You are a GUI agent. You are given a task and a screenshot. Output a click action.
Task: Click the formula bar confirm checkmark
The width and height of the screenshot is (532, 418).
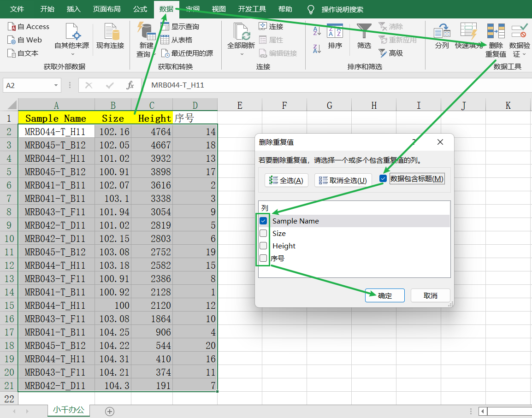pyautogui.click(x=110, y=85)
